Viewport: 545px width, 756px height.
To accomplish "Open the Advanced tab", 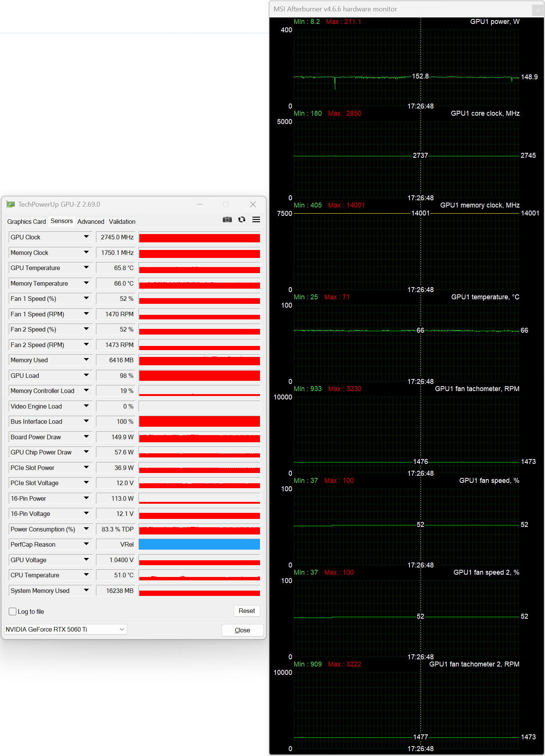I will [x=91, y=222].
